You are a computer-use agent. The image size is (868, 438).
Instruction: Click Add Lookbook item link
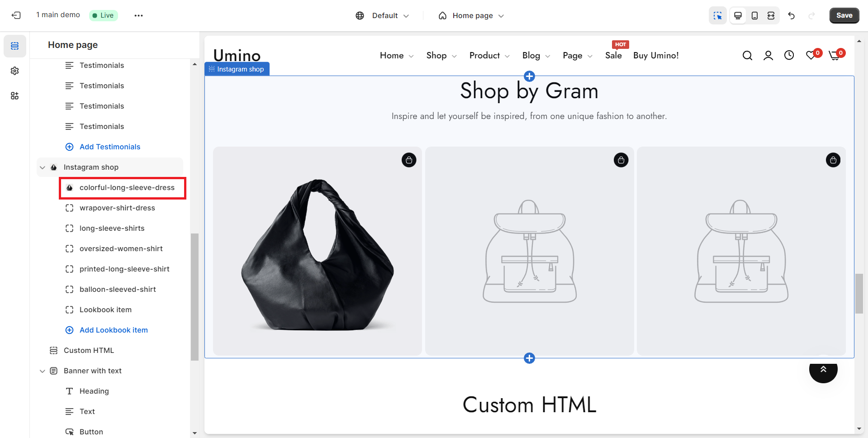pyautogui.click(x=114, y=330)
